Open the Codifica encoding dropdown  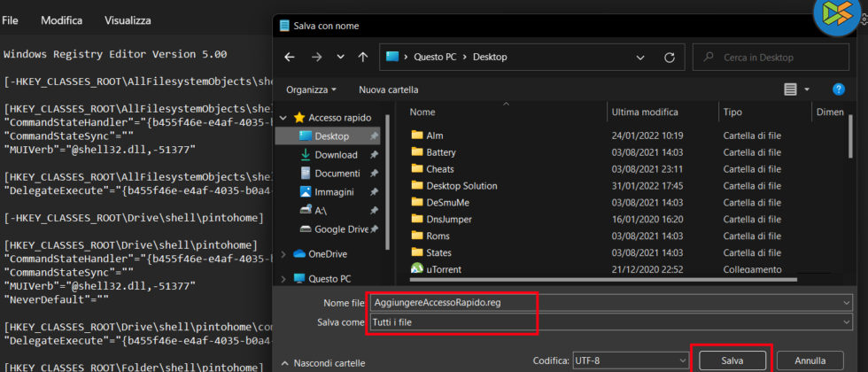[630, 360]
